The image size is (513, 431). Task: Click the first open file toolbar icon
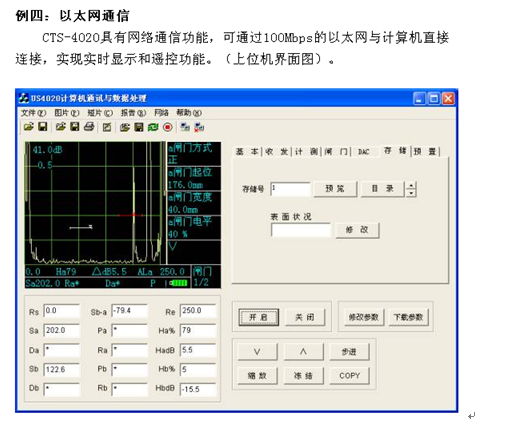pos(29,127)
